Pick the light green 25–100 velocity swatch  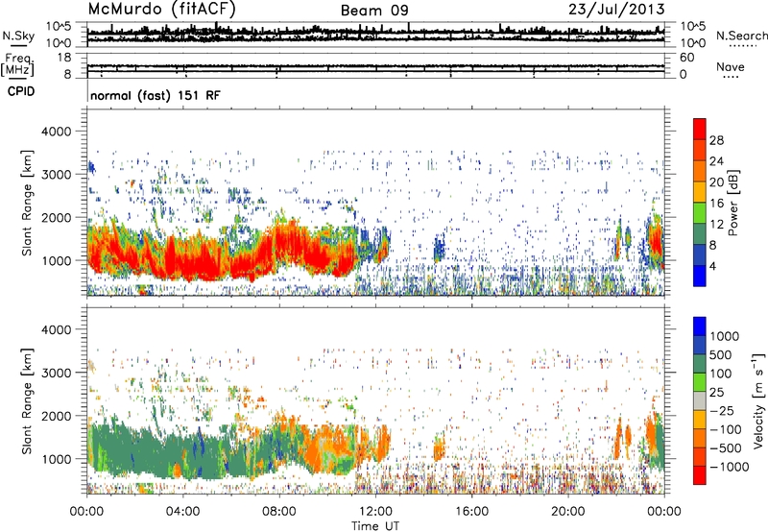click(x=700, y=382)
